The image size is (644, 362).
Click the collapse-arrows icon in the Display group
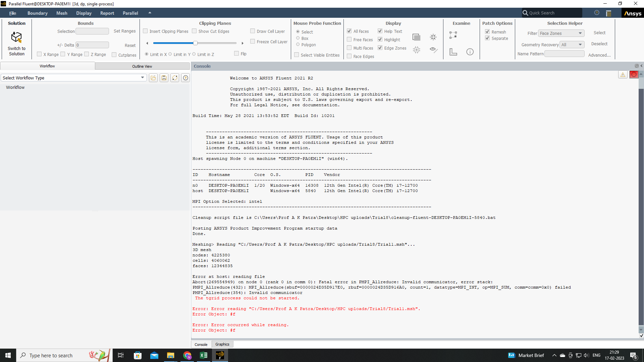[x=433, y=37]
